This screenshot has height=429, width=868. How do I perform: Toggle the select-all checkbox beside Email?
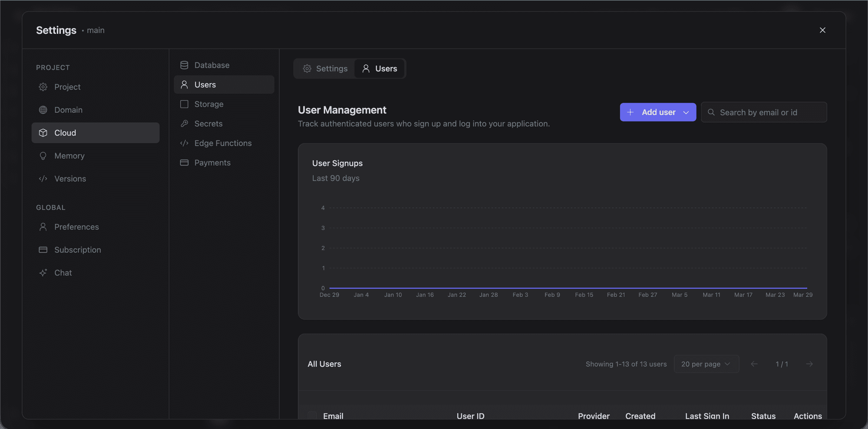coord(312,416)
